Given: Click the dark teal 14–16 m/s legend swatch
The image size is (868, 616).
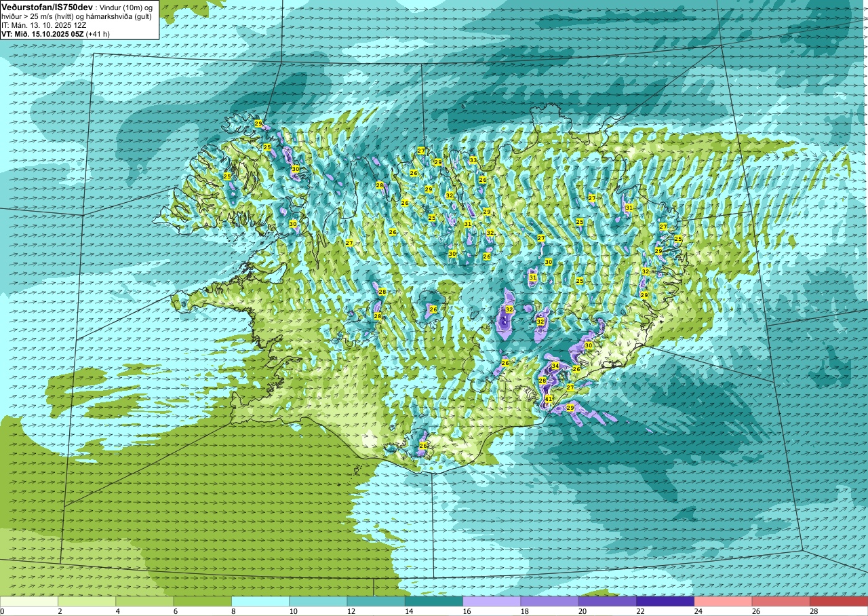Looking at the screenshot, I should tap(434, 601).
